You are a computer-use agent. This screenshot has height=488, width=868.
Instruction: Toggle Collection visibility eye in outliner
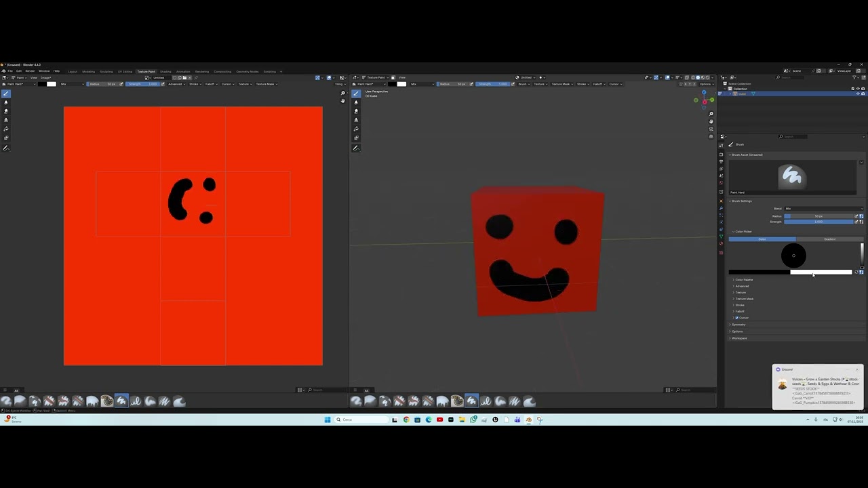click(x=858, y=89)
